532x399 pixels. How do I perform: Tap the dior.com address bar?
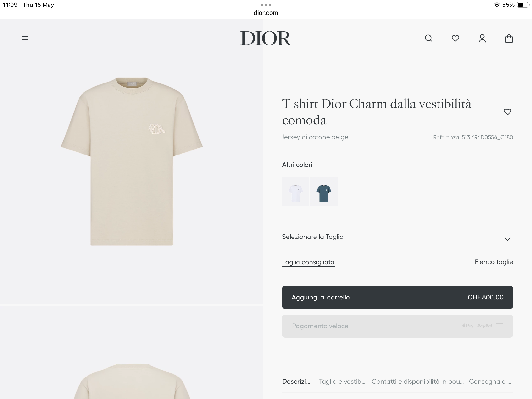tap(266, 13)
